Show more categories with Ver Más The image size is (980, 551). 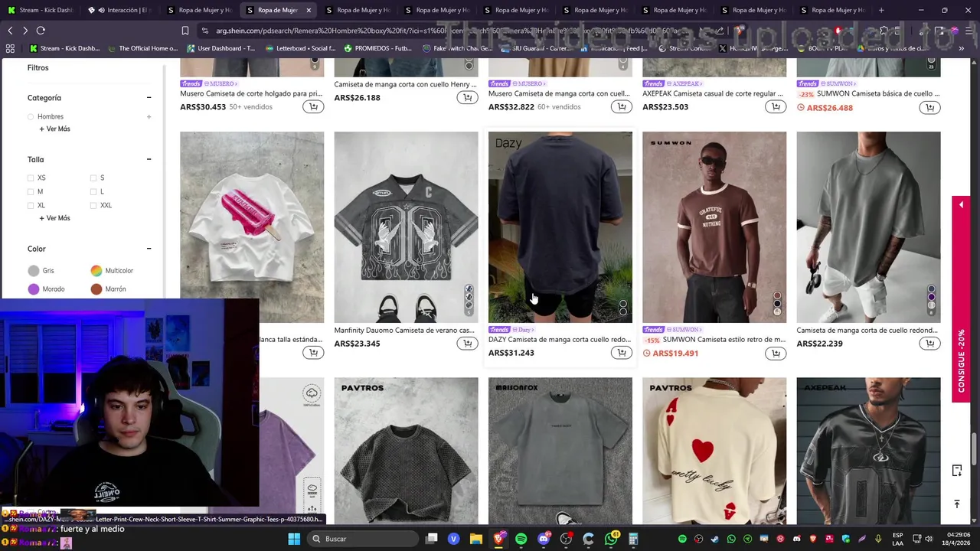point(54,129)
